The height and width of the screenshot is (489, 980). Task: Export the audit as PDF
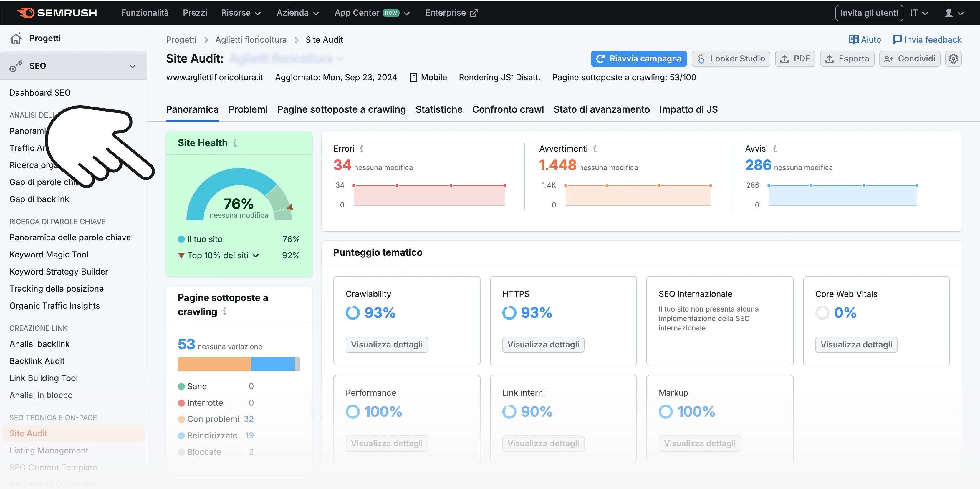(794, 59)
